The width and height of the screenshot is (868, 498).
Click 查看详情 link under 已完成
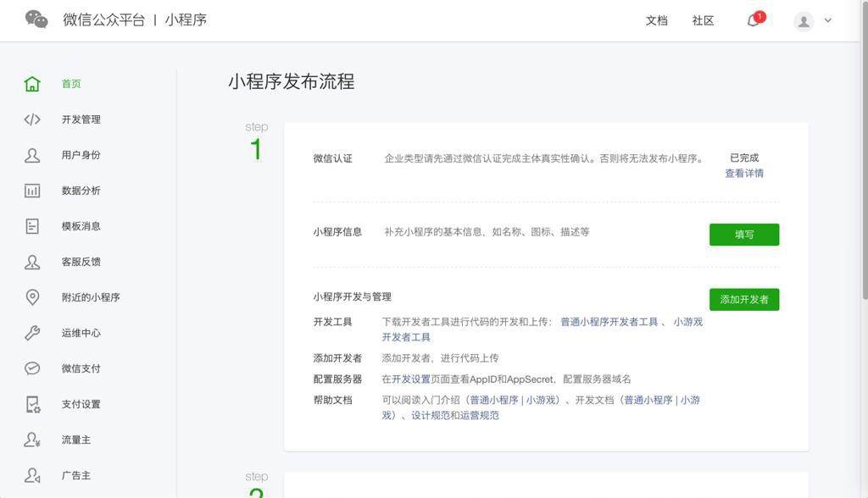pos(744,173)
